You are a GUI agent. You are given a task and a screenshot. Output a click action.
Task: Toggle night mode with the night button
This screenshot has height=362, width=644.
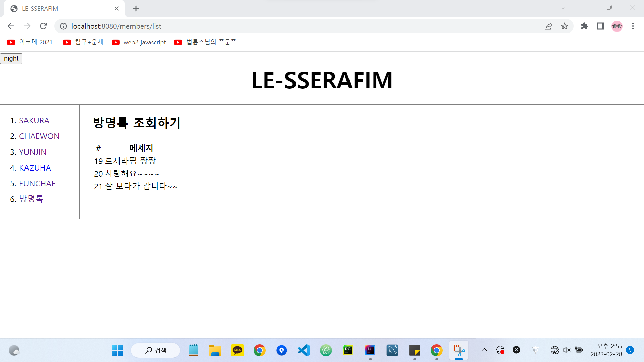point(11,58)
